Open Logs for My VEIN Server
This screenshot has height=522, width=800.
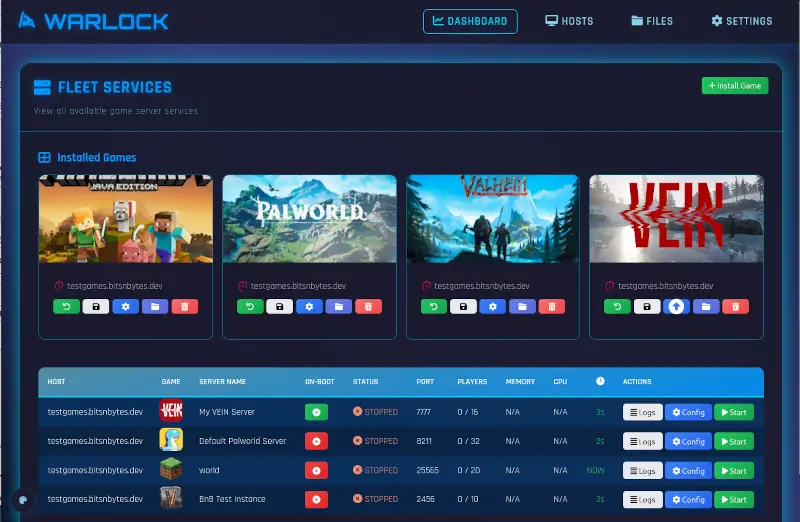point(642,412)
